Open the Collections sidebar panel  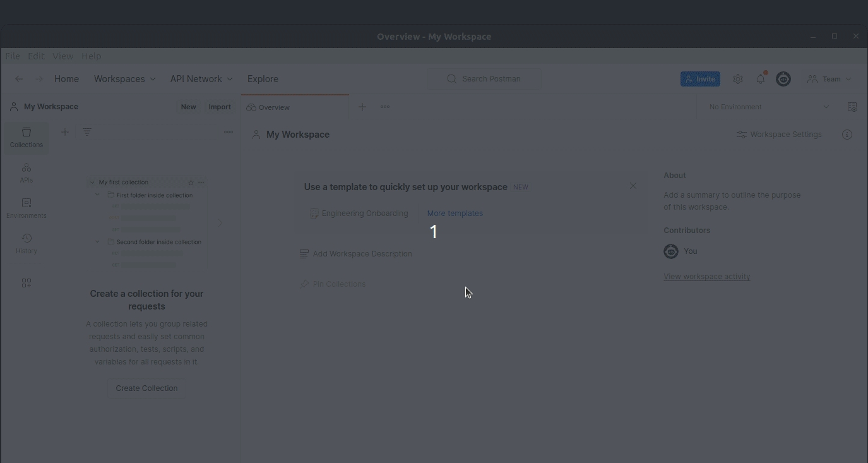click(x=27, y=136)
